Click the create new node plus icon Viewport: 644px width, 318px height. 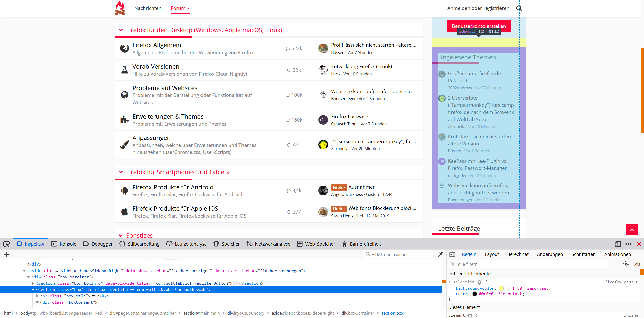pyautogui.click(x=7, y=254)
